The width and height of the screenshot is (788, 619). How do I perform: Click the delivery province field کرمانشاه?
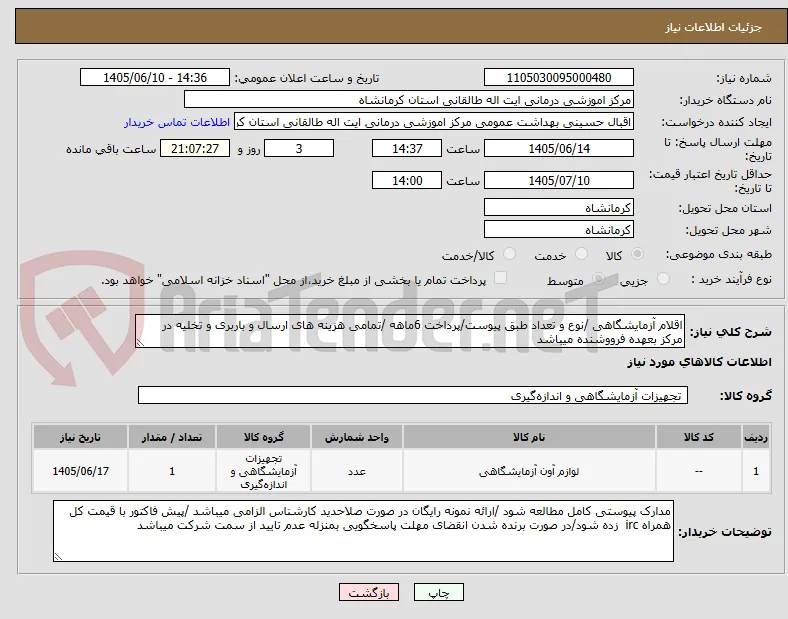(x=558, y=208)
